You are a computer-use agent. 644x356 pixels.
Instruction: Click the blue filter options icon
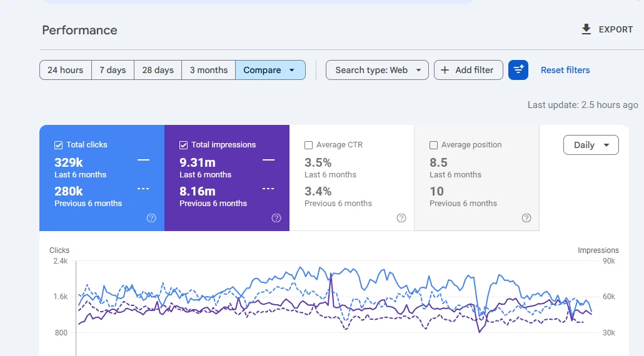(518, 70)
